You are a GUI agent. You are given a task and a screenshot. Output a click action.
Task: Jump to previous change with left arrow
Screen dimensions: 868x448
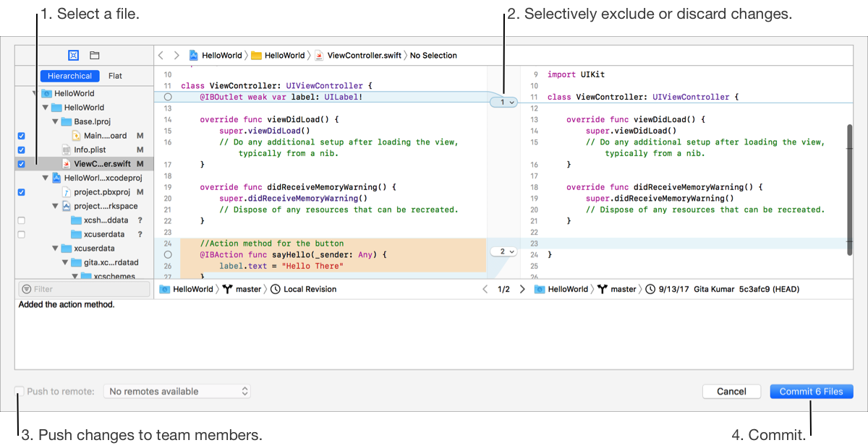pyautogui.click(x=485, y=289)
